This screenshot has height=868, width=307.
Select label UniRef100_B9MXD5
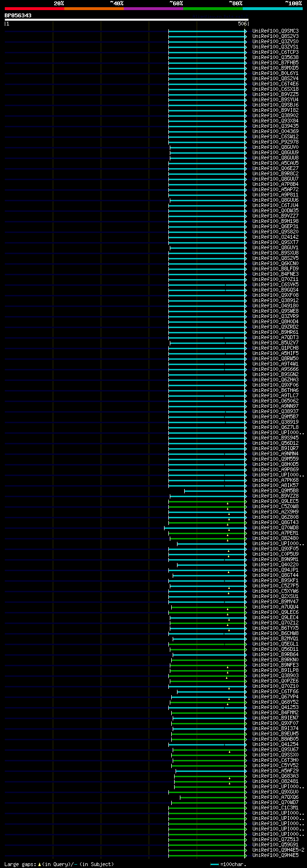(x=275, y=68)
